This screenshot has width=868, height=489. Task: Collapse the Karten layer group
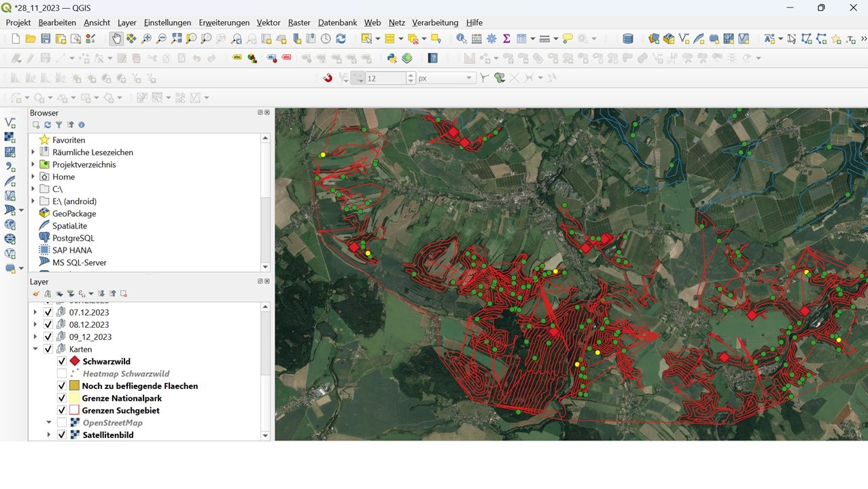point(35,350)
